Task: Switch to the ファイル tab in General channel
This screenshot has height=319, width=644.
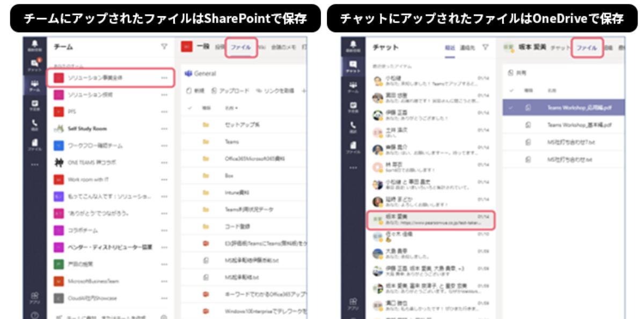Action: coord(241,47)
